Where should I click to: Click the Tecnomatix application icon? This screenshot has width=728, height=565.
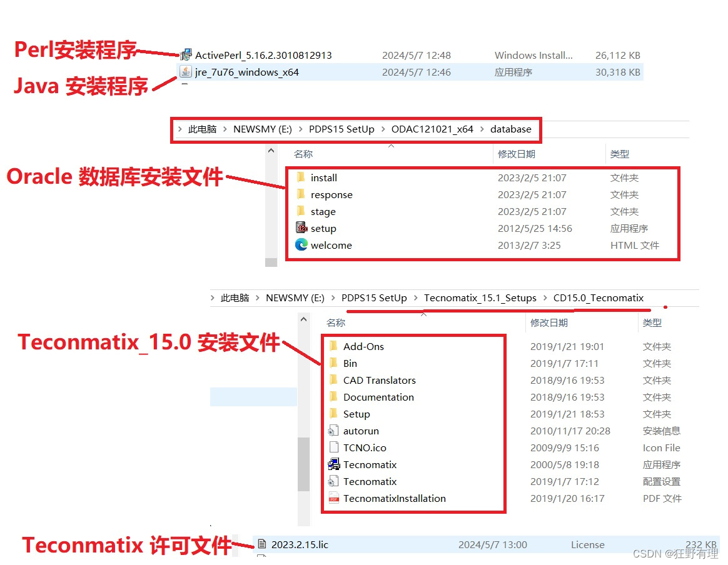tap(333, 464)
